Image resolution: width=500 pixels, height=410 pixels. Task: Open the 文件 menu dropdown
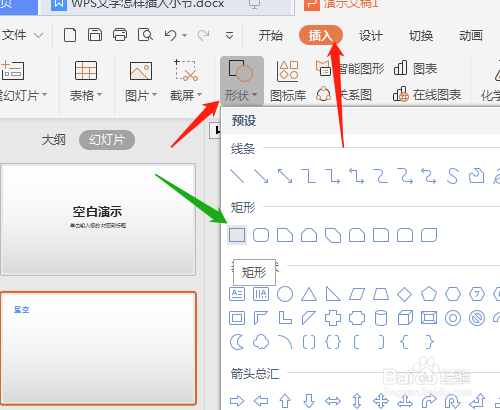point(23,35)
